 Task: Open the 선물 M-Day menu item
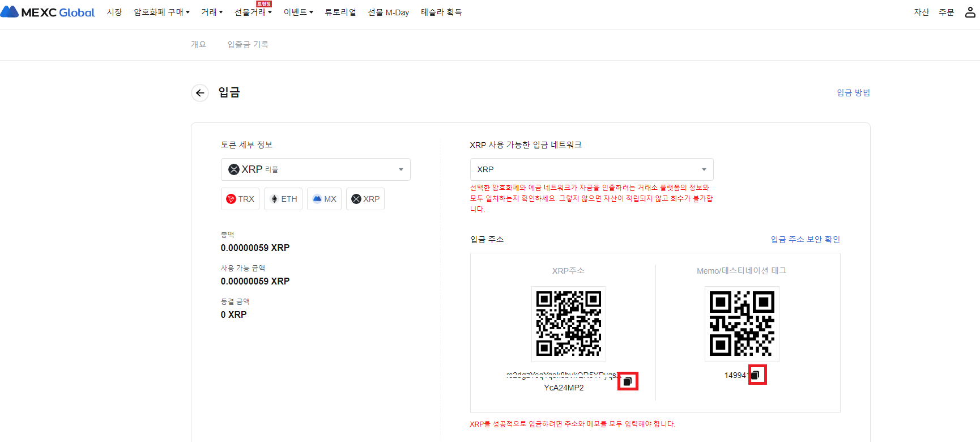coord(389,12)
